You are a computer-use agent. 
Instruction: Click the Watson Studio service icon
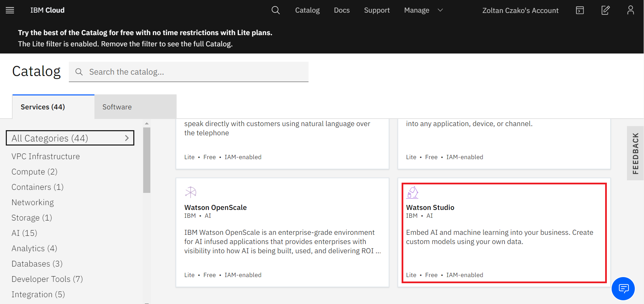point(413,192)
